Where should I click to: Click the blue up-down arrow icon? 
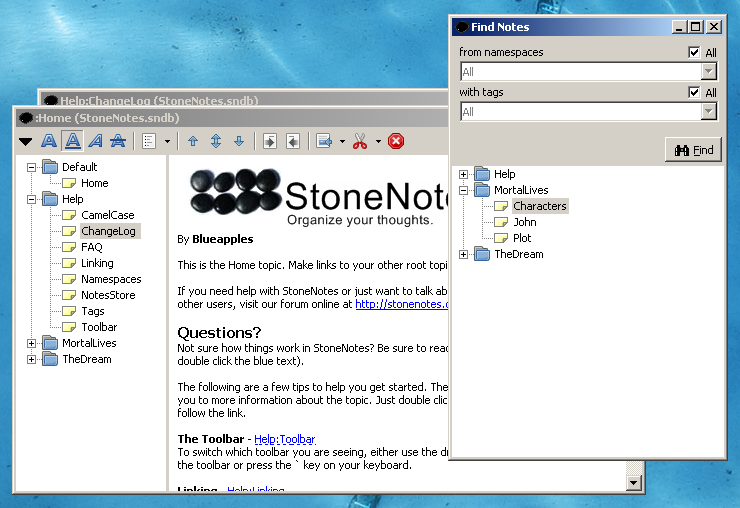point(216,141)
